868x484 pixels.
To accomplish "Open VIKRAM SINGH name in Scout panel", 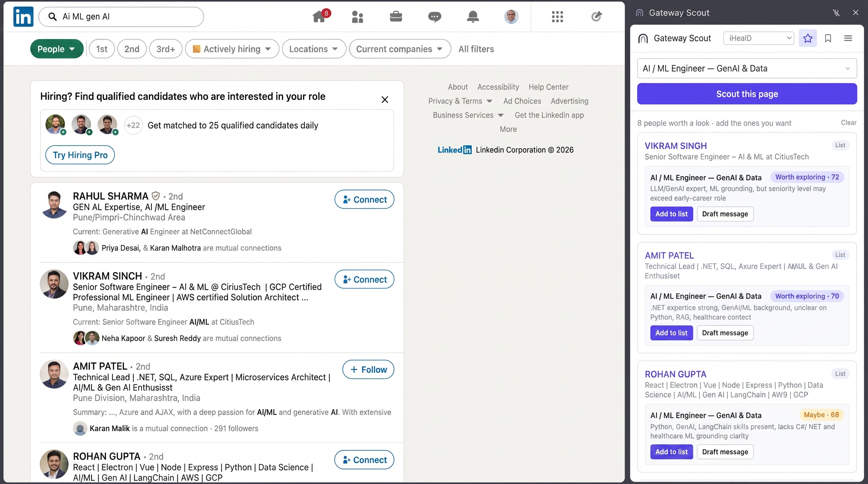I will click(x=676, y=146).
